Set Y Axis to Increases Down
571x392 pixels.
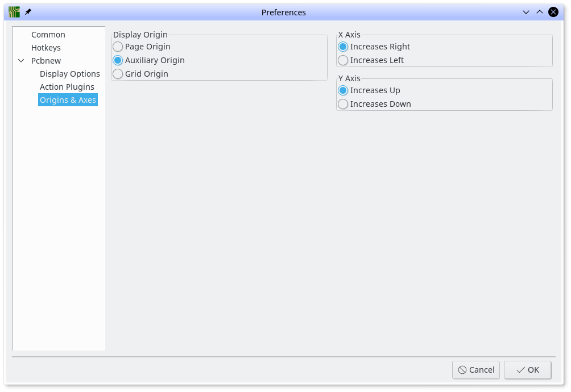point(343,104)
